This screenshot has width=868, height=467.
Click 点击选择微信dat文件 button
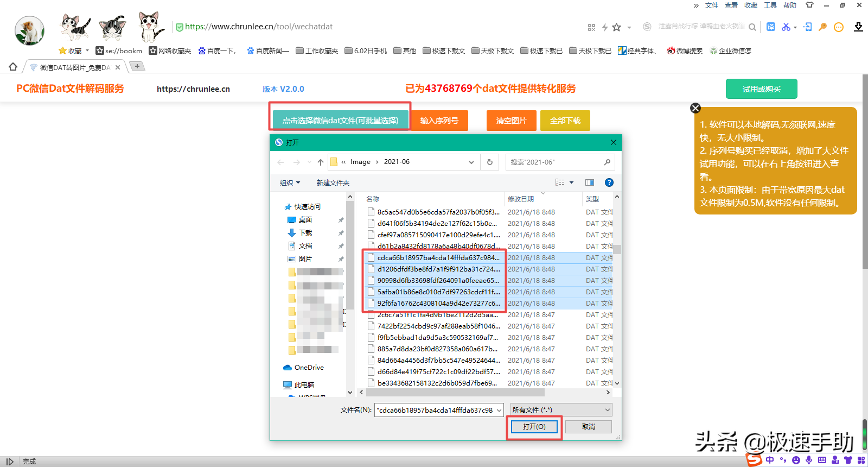340,121
